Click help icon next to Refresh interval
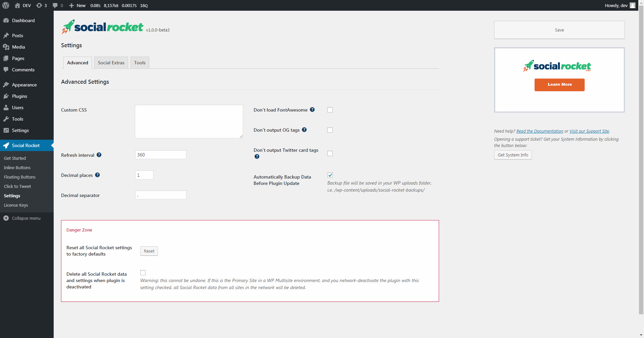Viewport: 644px width, 338px height. tap(99, 155)
